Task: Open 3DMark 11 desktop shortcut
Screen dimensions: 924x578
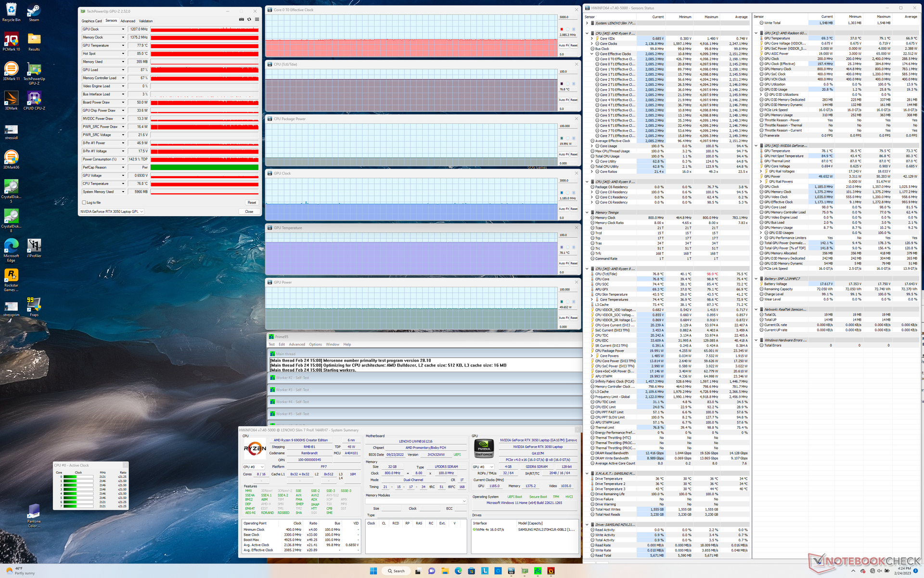Action: tap(11, 71)
